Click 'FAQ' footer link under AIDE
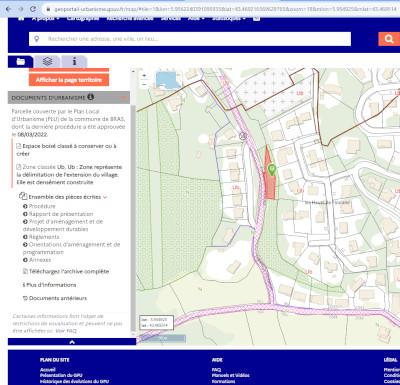The height and width of the screenshot is (385, 400). coord(216,370)
